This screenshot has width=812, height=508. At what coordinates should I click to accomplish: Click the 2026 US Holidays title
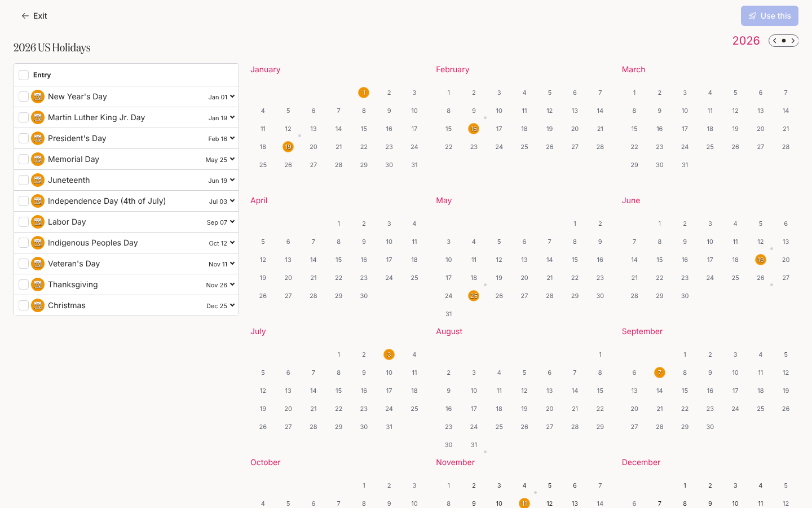[52, 47]
